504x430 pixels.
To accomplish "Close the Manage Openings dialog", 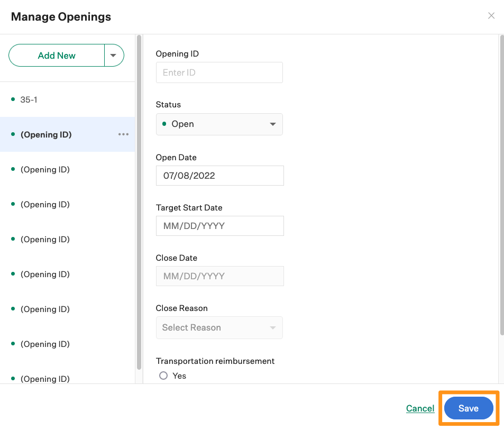I will click(491, 15).
